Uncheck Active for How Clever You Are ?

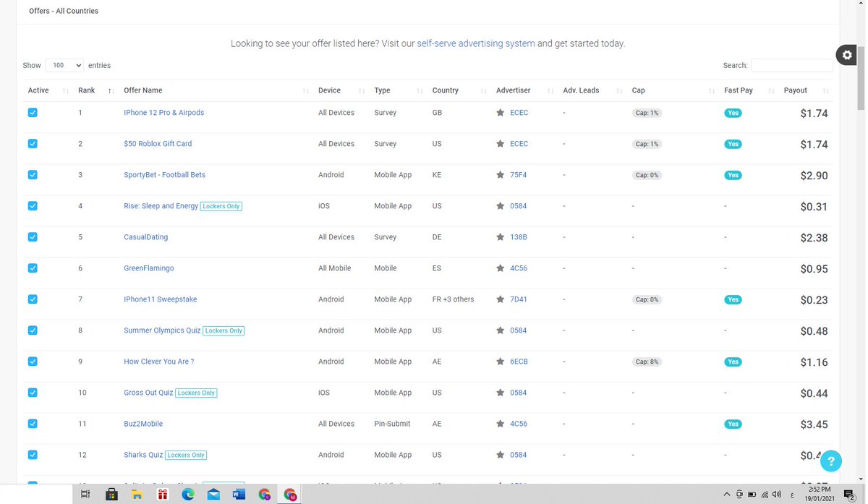(33, 362)
